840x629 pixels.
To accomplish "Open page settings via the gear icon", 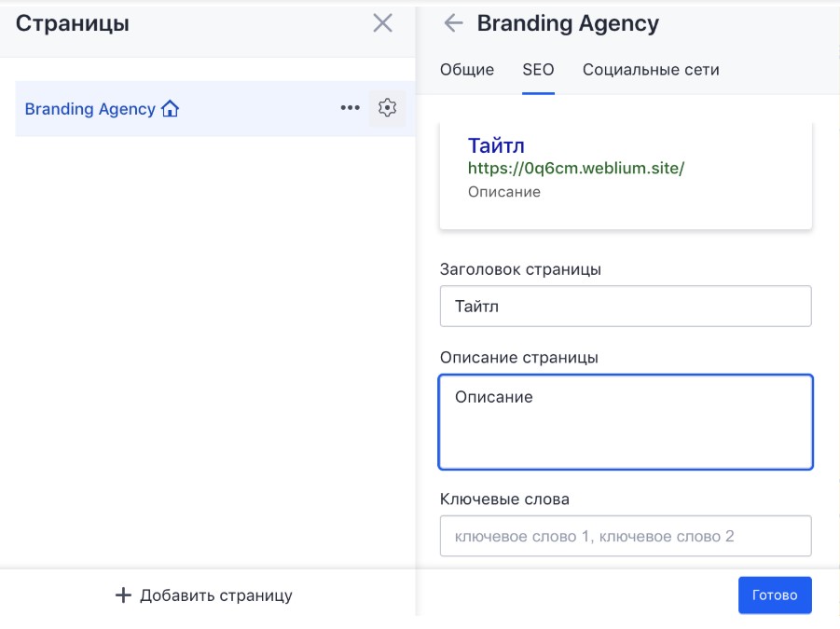I will 387,108.
